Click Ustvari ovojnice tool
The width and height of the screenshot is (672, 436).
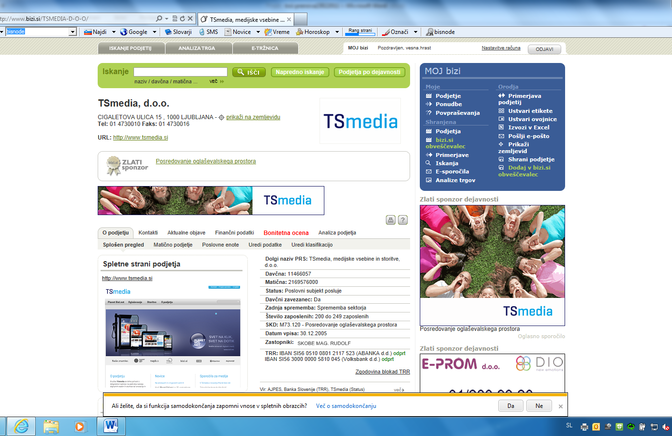528,119
